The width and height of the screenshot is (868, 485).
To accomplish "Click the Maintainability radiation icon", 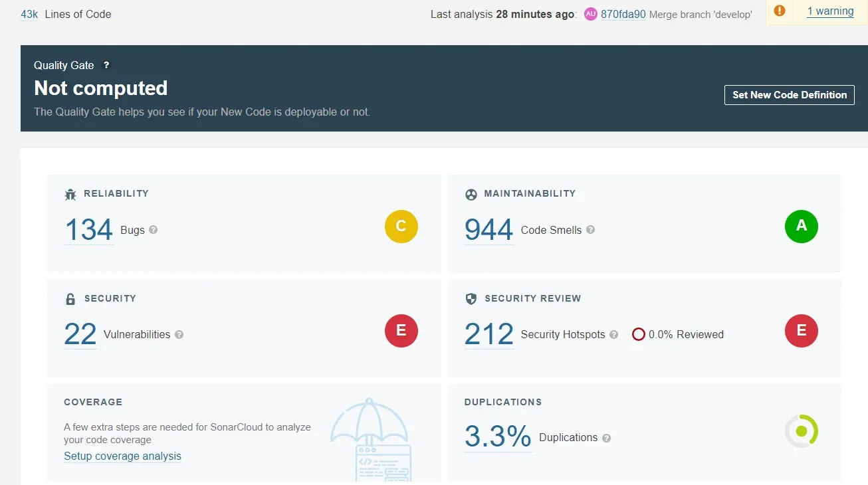I will (x=471, y=194).
